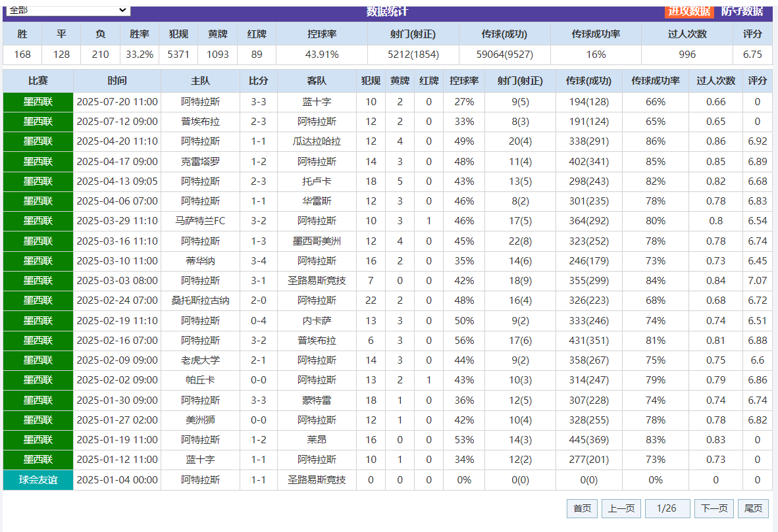
Task: Click the 上一页 pagination button
Action: 621,508
